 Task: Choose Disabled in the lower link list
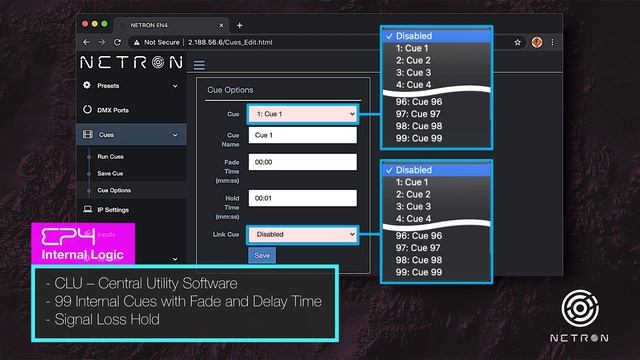point(437,170)
